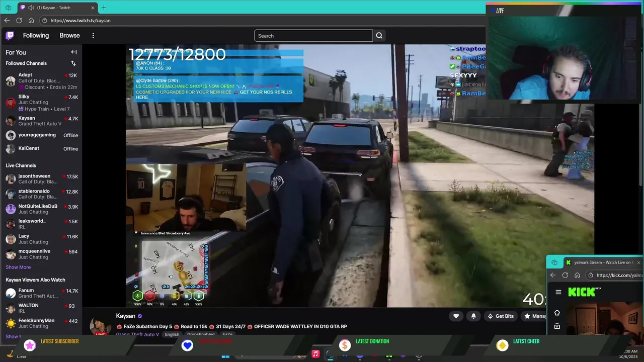
Task: Go back in the Twitch browser window
Action: [7, 20]
